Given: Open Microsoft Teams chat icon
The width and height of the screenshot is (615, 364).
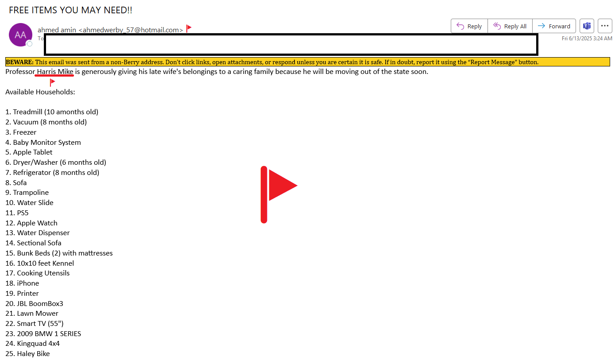Looking at the screenshot, I should click(587, 26).
